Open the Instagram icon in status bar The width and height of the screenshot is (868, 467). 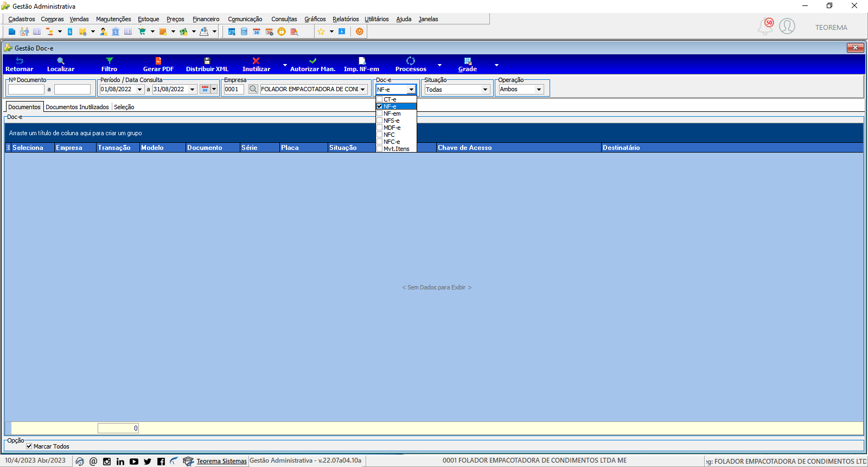[x=107, y=462]
